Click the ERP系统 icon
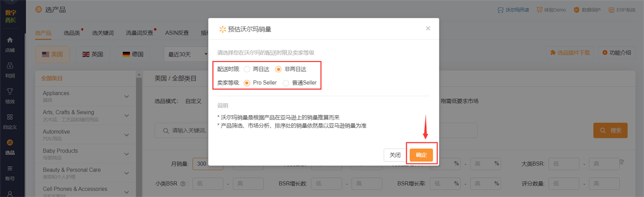Screen dimensions: 644x197 612,10
